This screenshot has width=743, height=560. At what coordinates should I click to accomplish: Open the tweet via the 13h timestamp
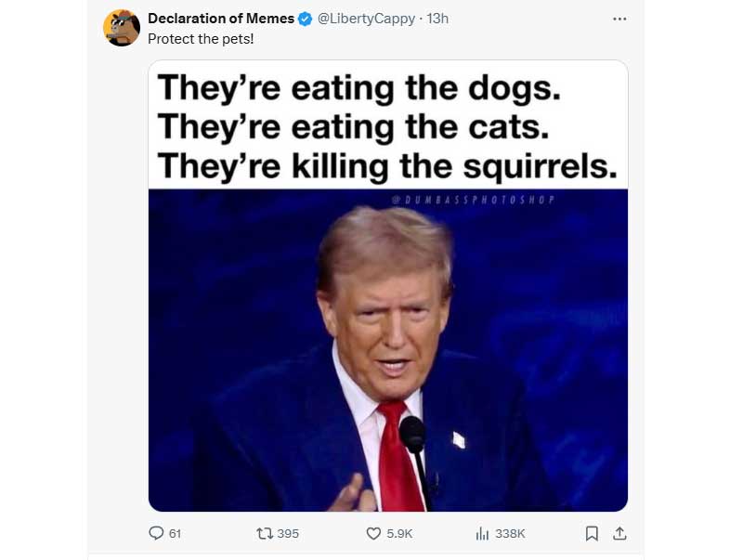[436, 18]
